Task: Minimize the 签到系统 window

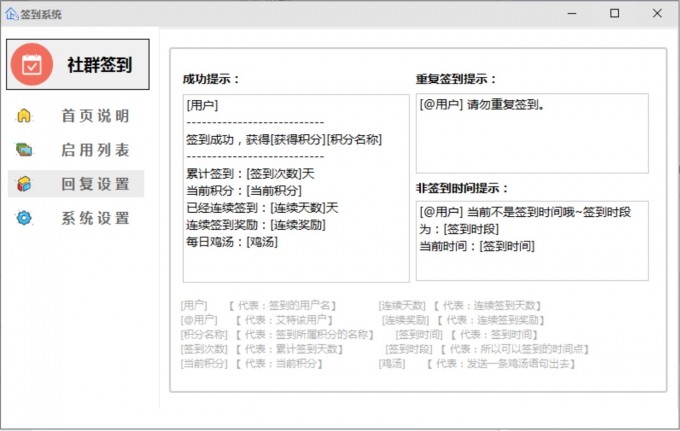Action: (572, 13)
